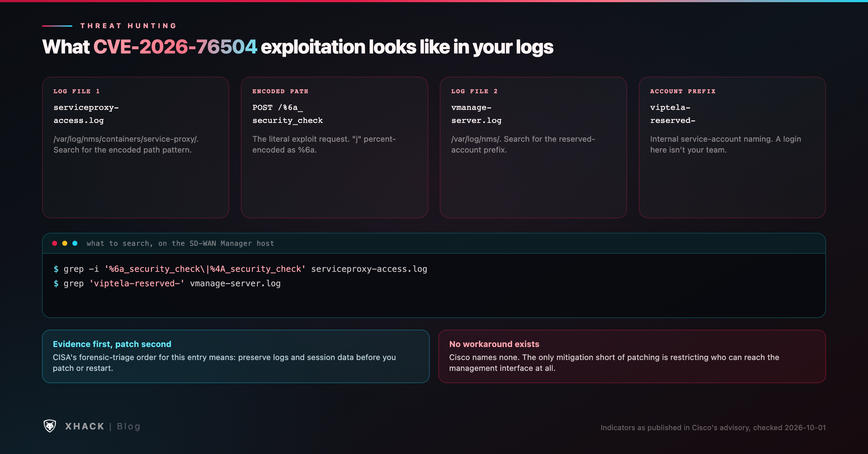Select the grep -i security_check command line
Viewport: 868px width, 454px height.
tap(240, 269)
